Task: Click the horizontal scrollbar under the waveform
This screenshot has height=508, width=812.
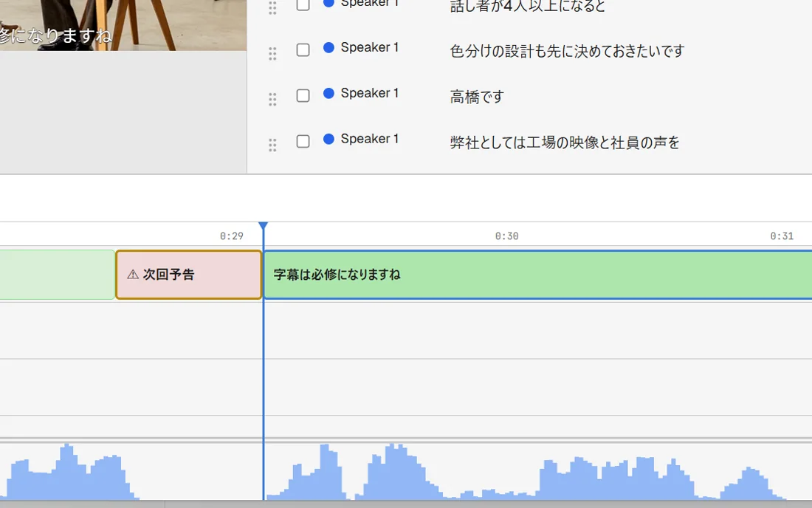Action: pyautogui.click(x=406, y=504)
